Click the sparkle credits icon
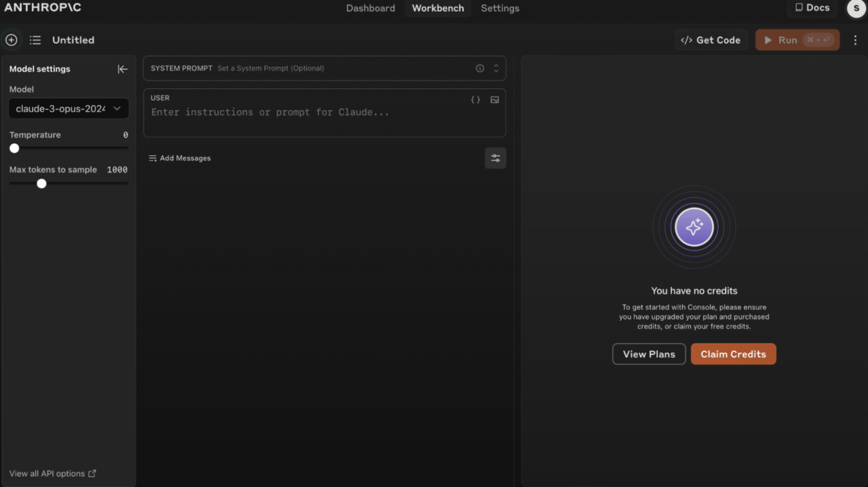The image size is (868, 487). (x=694, y=227)
